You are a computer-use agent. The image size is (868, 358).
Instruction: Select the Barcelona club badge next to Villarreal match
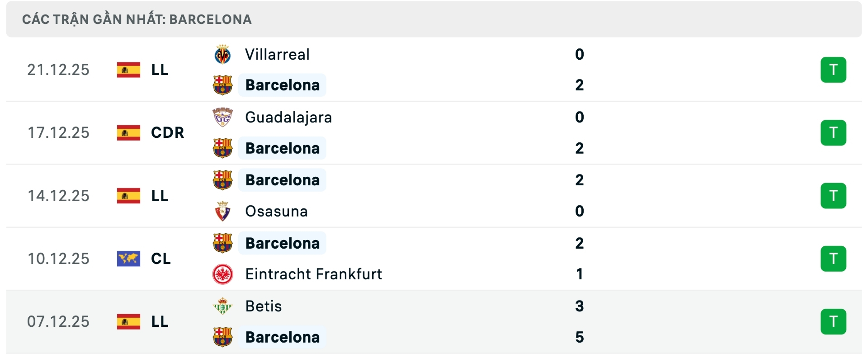click(x=222, y=85)
